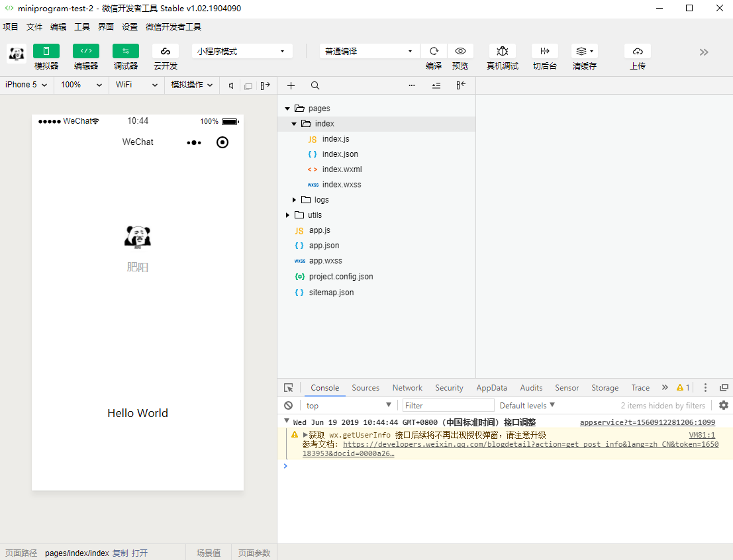The width and height of the screenshot is (733, 560).
Task: Click the simulator window icon next to the mute icon
Action: (x=248, y=86)
